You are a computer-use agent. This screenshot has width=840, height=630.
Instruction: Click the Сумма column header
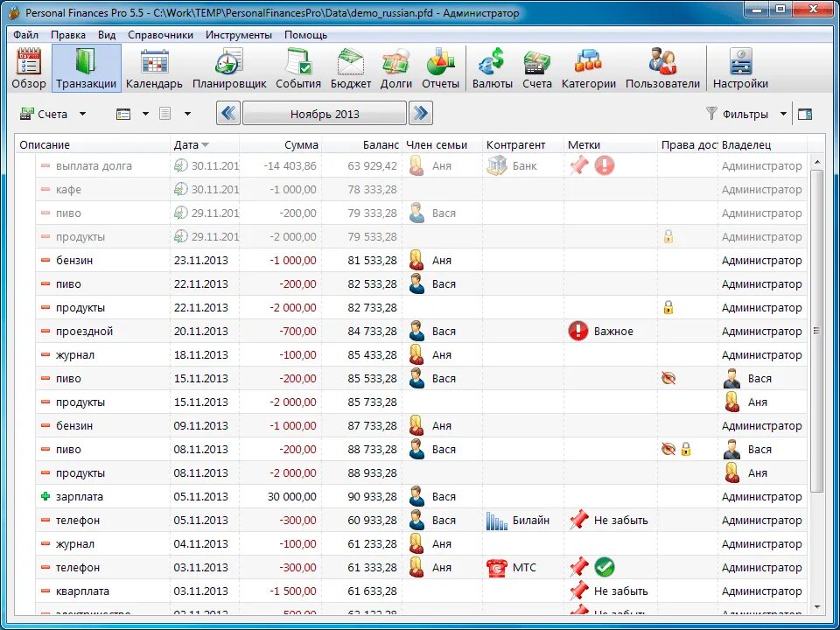[280, 145]
